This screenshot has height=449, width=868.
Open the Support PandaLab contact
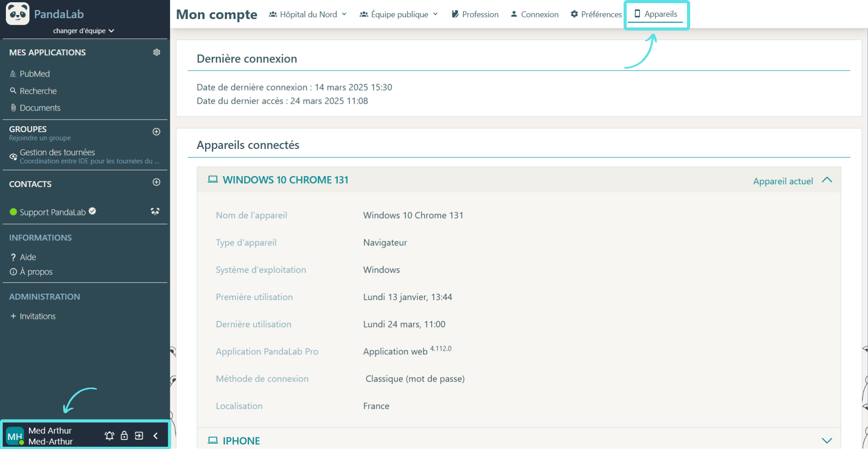52,212
